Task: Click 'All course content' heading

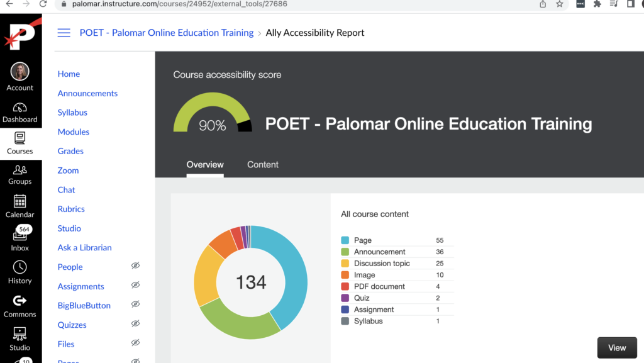Action: [x=375, y=214]
